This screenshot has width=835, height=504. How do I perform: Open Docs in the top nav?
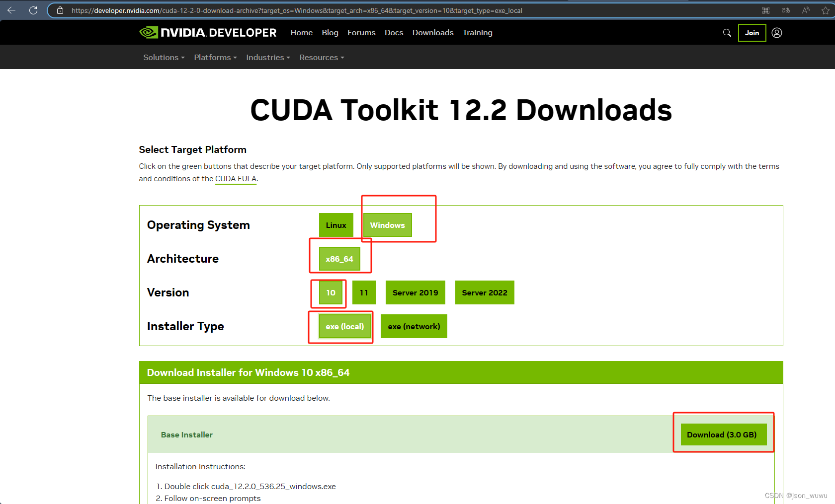[394, 33]
